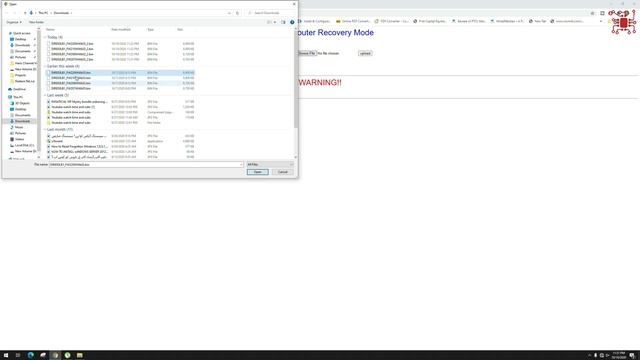640x360 pixels.
Task: Click This PC in the address breadcrumb
Action: click(43, 13)
